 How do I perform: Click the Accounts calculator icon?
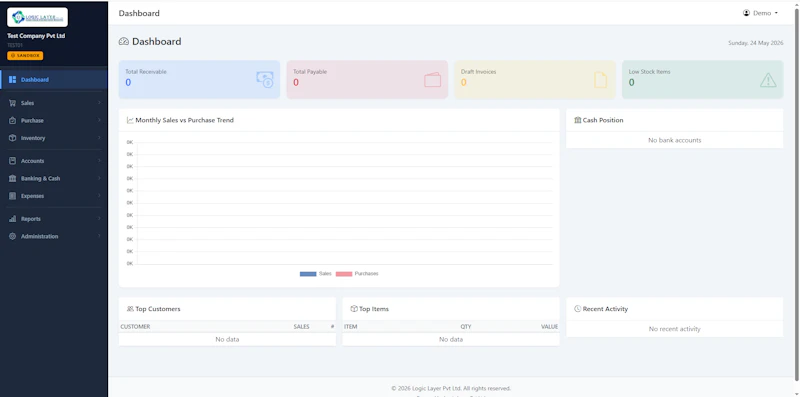[13, 161]
